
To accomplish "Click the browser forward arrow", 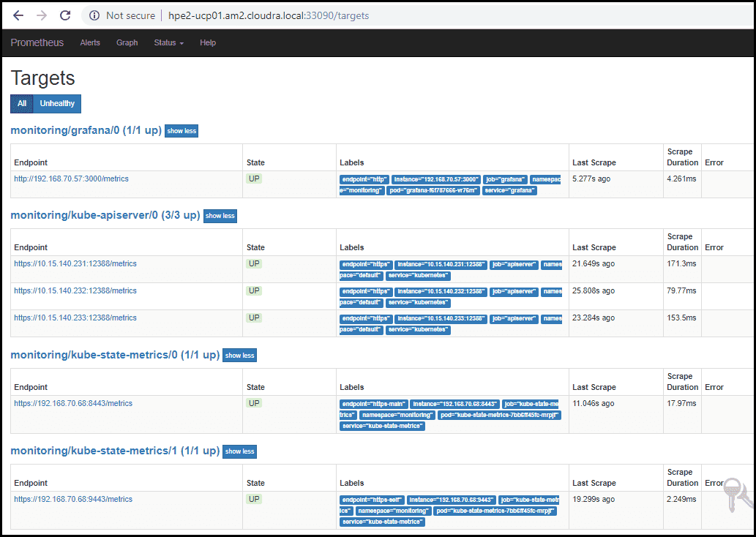I will [41, 15].
